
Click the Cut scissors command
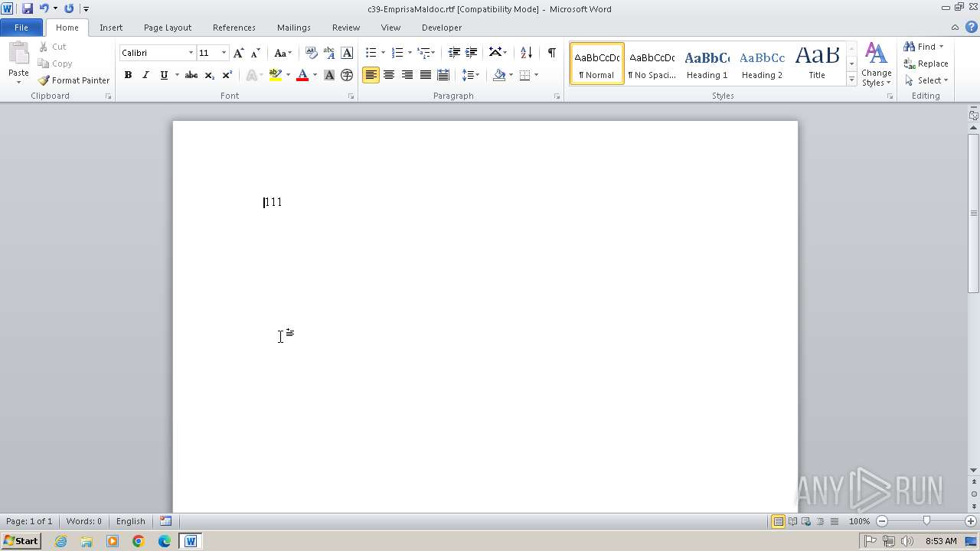[x=52, y=47]
